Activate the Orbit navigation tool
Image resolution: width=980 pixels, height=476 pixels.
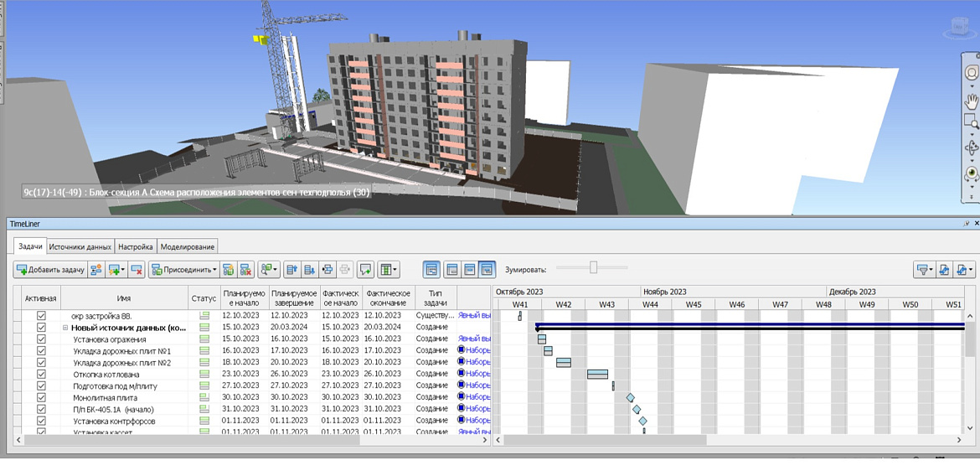pos(972,148)
